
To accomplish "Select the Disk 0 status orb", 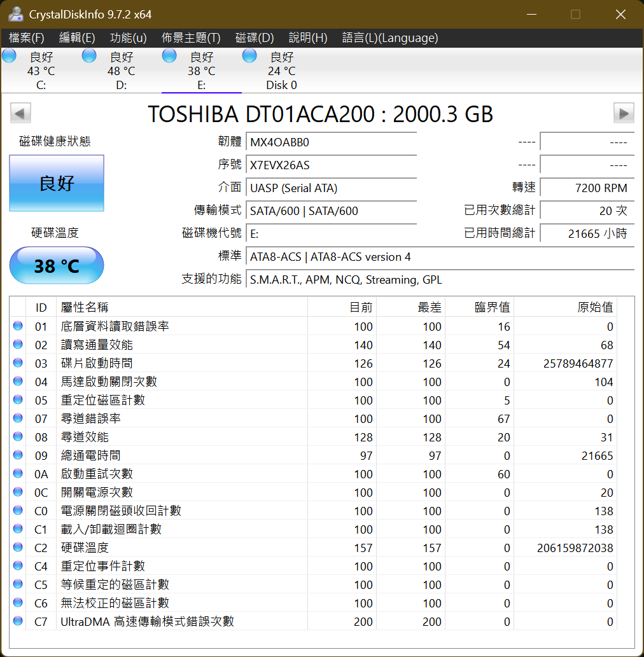I will coord(249,56).
